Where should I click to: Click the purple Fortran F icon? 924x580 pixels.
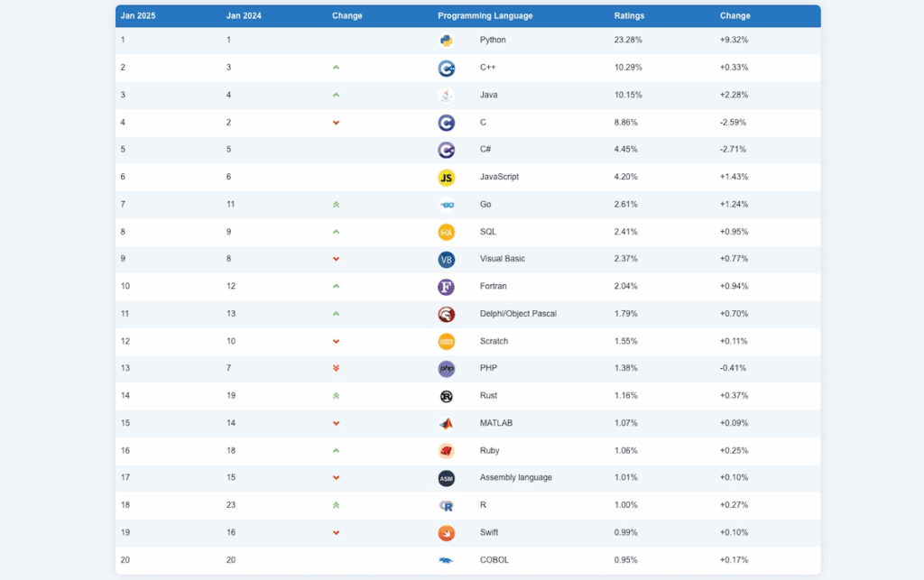tap(446, 287)
